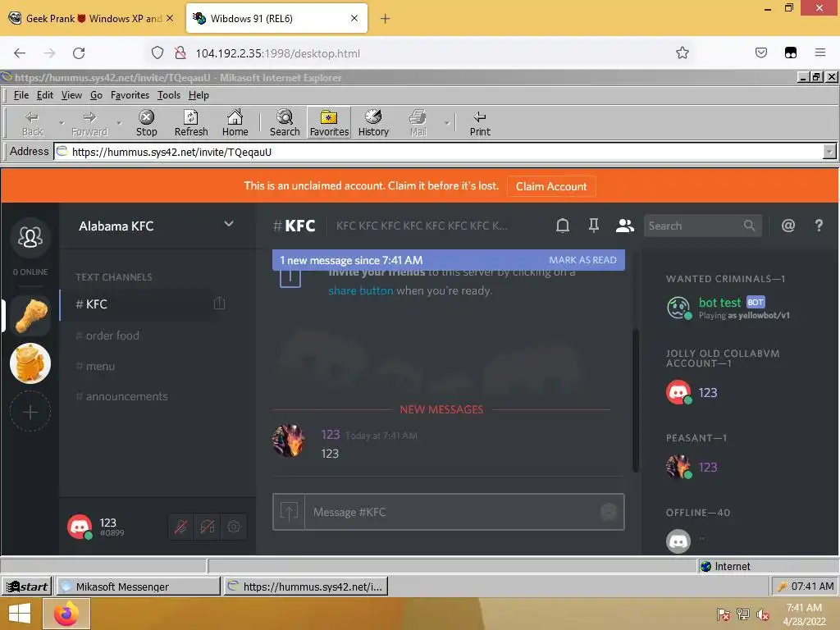Toggle microphone mute in user panel
The height and width of the screenshot is (630, 840).
pyautogui.click(x=181, y=527)
